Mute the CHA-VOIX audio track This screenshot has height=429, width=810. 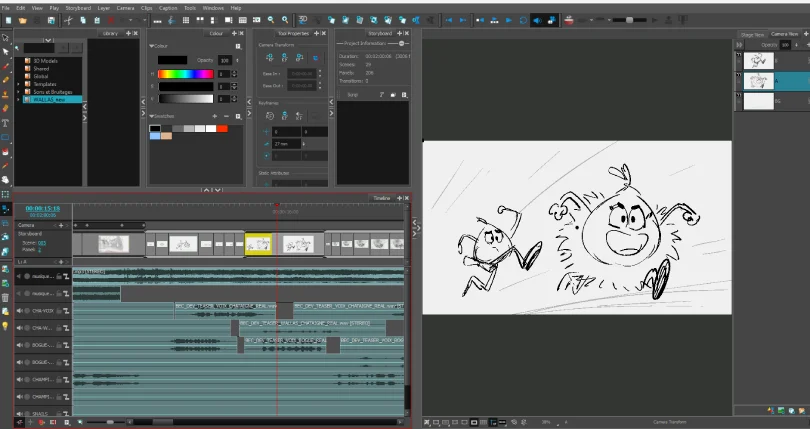tap(19, 311)
